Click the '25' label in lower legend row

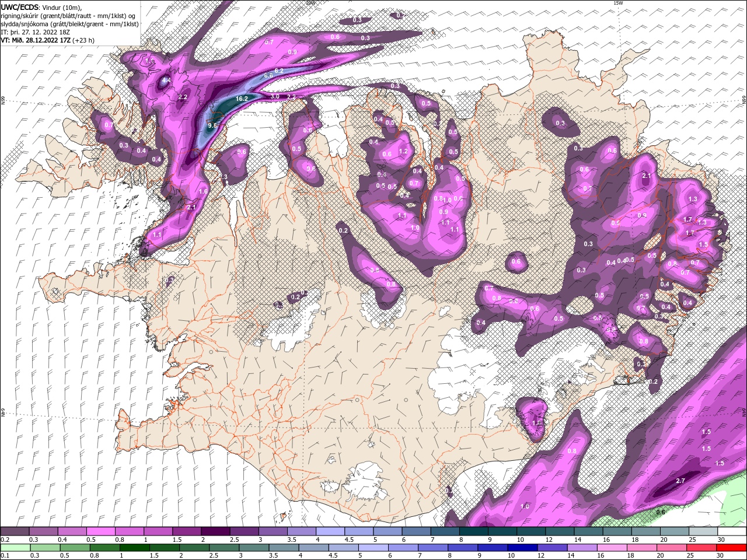coord(691,556)
